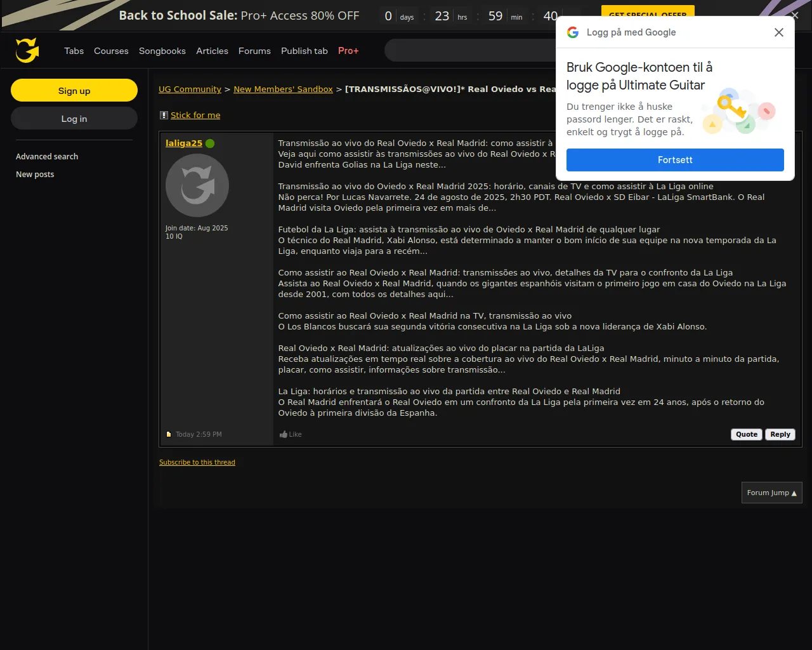Open the Forum Jump menu
This screenshot has width=812, height=650.
[x=772, y=493]
